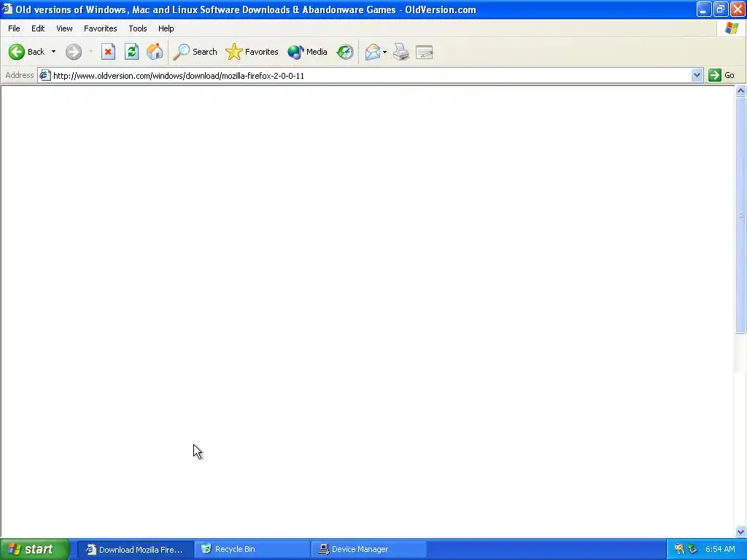Close the Internet Explorer window

click(x=738, y=9)
